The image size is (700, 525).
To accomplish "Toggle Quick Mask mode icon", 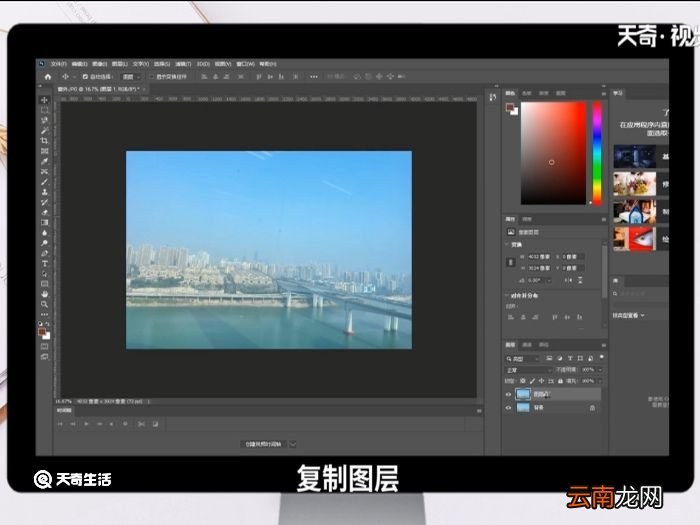I will pyautogui.click(x=44, y=346).
